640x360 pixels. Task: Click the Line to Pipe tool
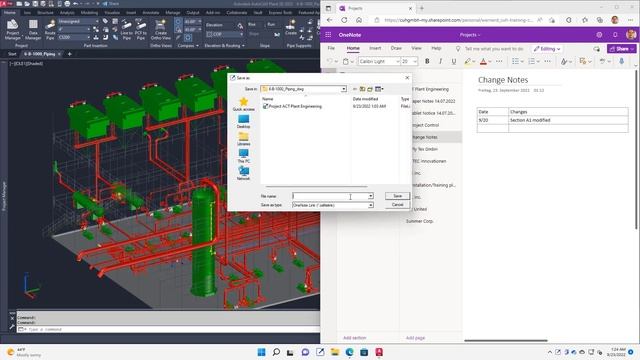tap(127, 29)
